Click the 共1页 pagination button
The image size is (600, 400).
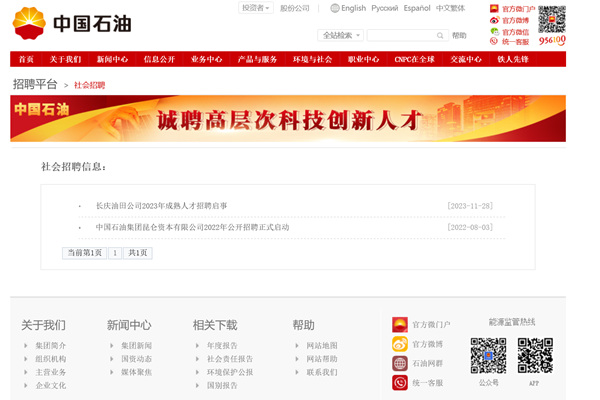tap(138, 253)
